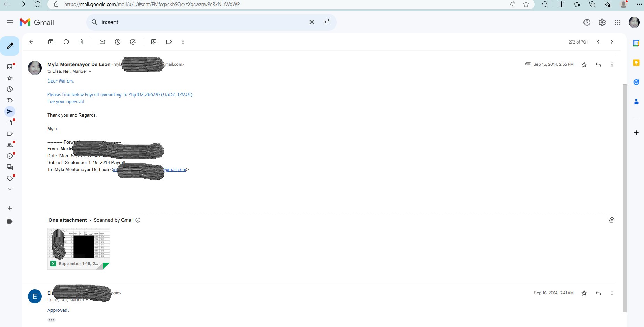Open Google Tasks side panel
This screenshot has height=327, width=644.
click(x=636, y=82)
